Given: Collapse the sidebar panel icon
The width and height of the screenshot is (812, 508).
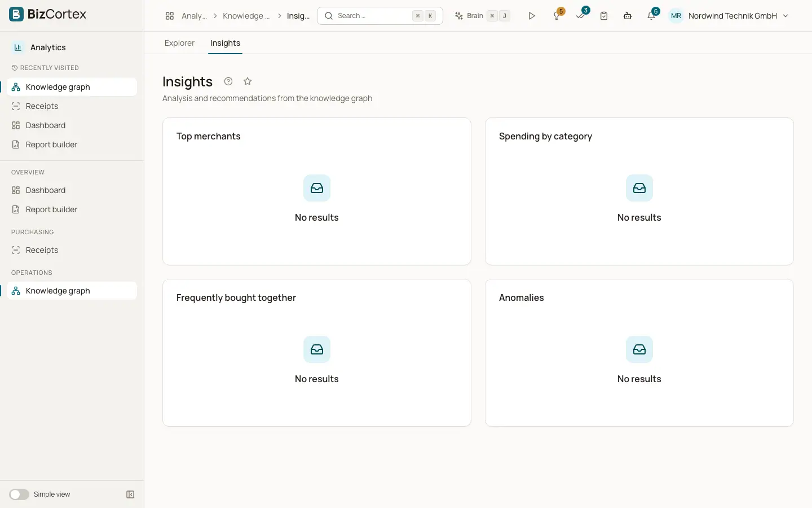Looking at the screenshot, I should tap(130, 494).
